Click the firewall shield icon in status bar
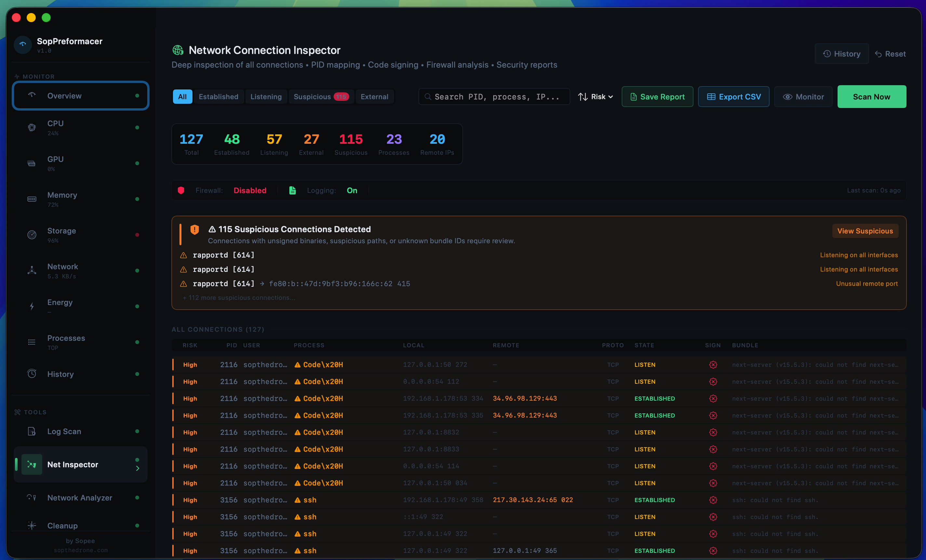The image size is (926, 560). point(181,190)
